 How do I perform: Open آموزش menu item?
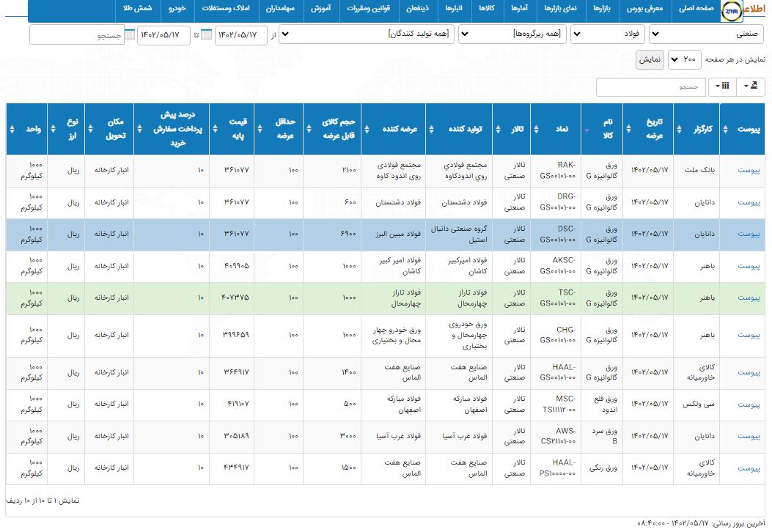[320, 8]
